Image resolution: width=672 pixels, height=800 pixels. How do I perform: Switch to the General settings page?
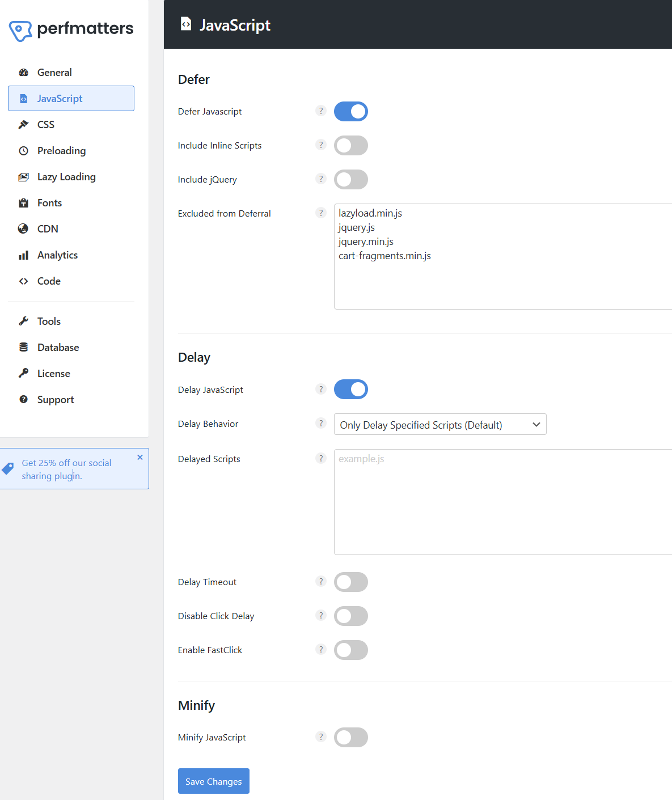pyautogui.click(x=54, y=72)
